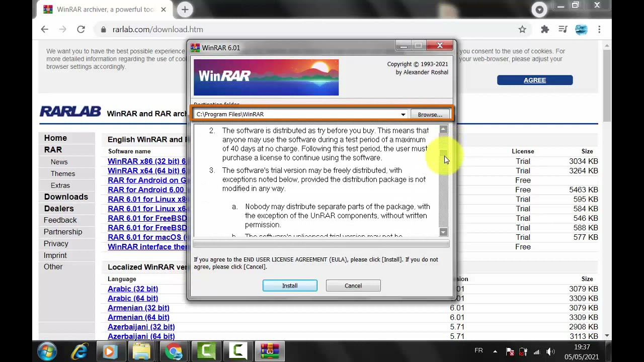Go back with Chrome's back arrow
The height and width of the screenshot is (362, 644).
[45, 30]
